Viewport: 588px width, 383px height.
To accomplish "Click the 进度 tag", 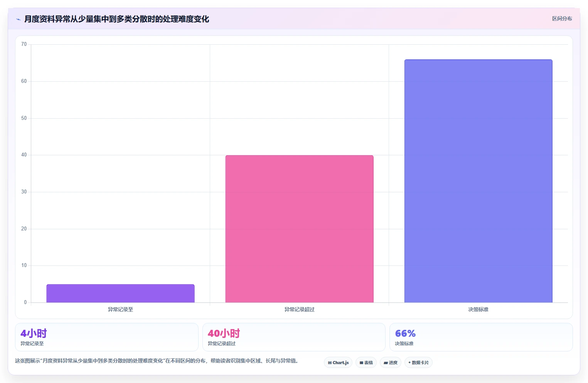I will point(391,363).
